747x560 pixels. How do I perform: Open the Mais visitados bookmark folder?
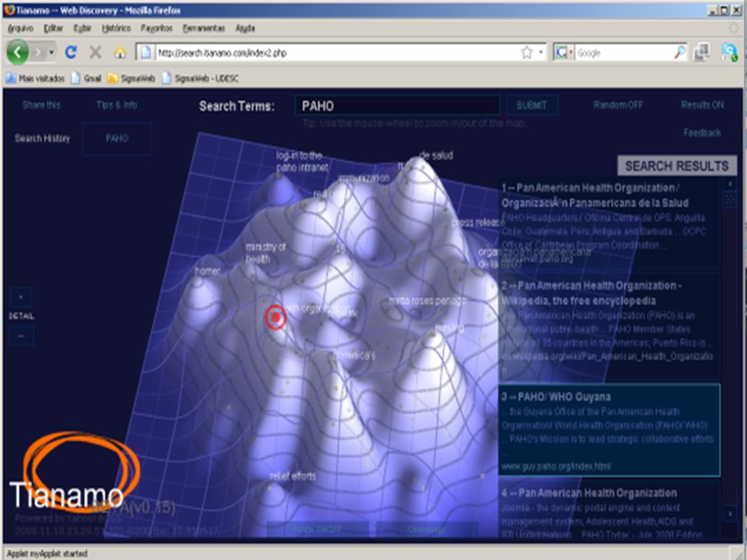click(35, 78)
